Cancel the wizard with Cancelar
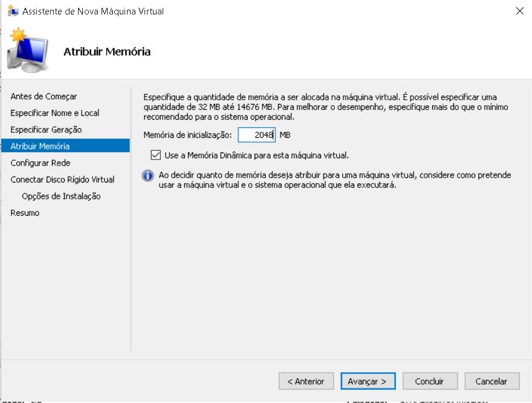This screenshot has width=532, height=403. 492,381
